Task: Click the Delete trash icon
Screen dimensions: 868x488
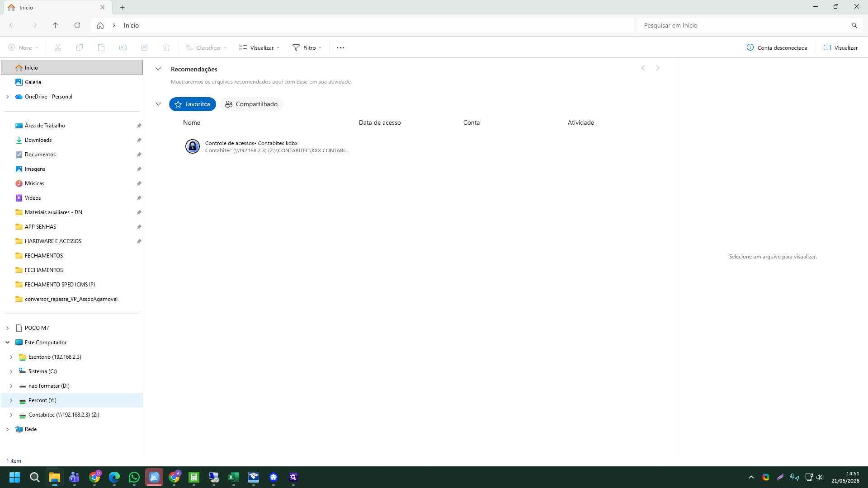Action: tap(166, 47)
